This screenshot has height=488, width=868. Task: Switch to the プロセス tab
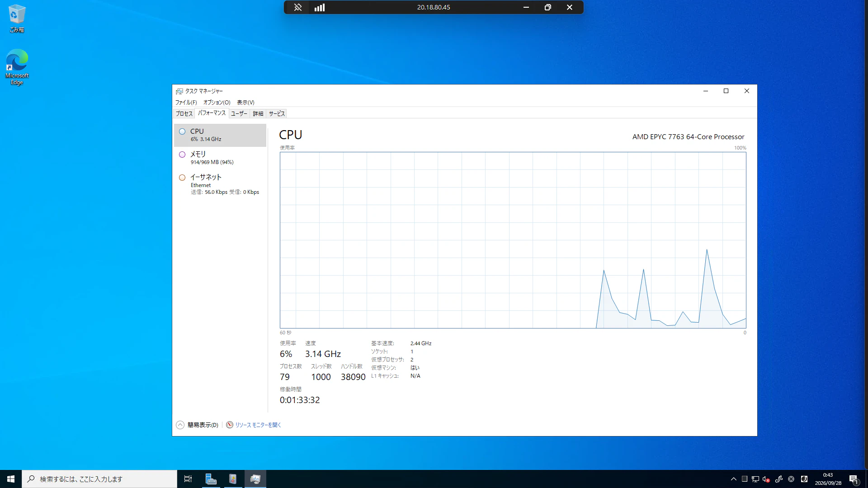click(184, 114)
